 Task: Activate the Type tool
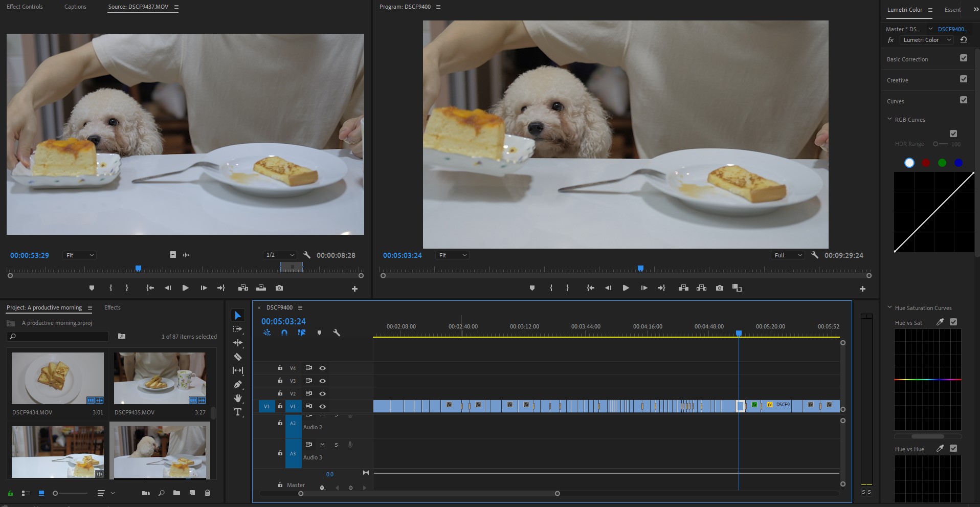pyautogui.click(x=238, y=412)
